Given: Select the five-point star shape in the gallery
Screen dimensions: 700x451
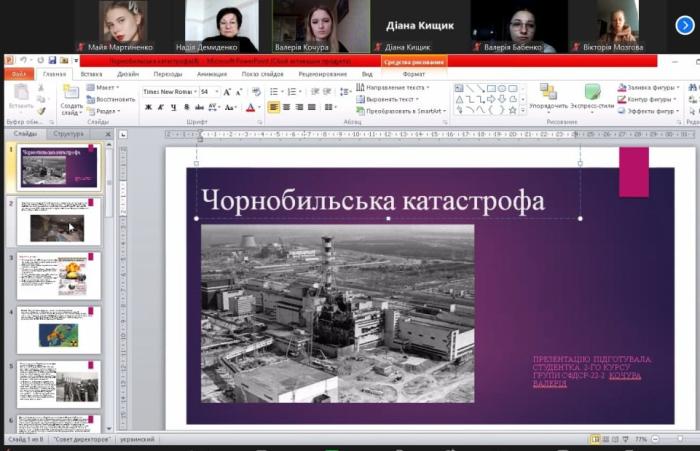Looking at the screenshot, I should 512,110.
